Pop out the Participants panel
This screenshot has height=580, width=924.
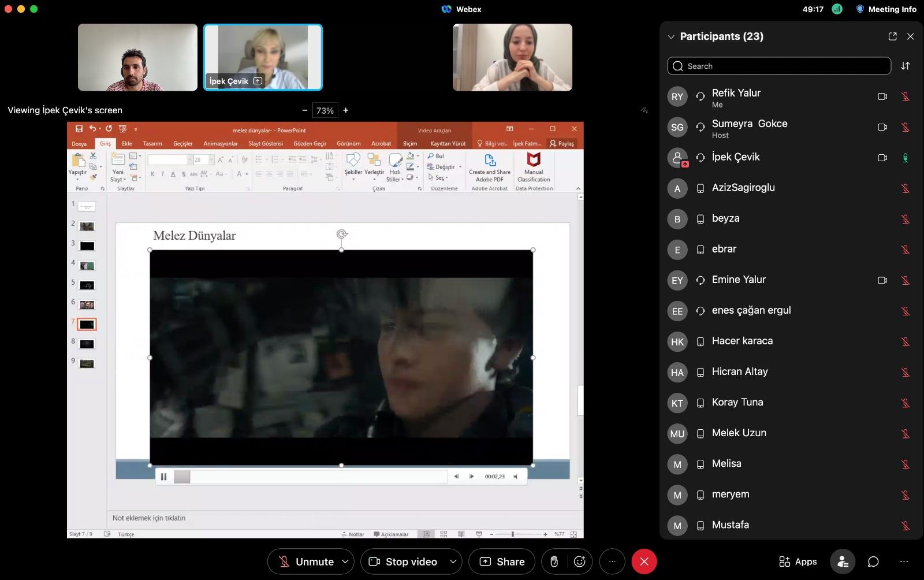(x=893, y=36)
